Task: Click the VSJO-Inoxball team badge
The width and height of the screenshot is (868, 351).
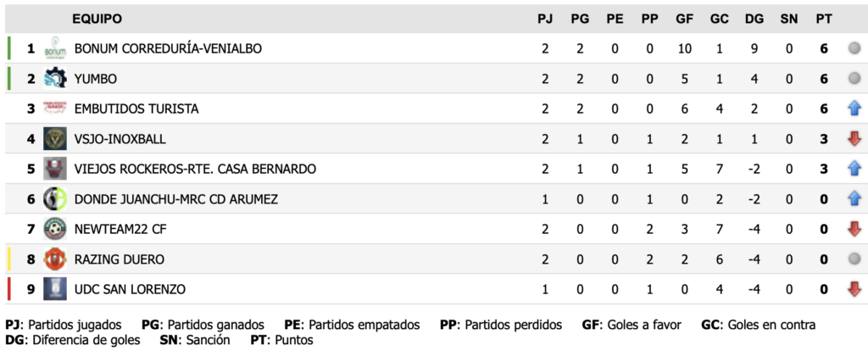Action: point(55,139)
